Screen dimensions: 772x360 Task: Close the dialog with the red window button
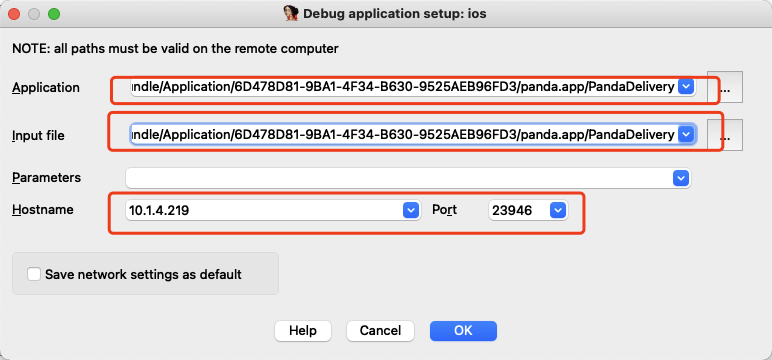click(14, 14)
